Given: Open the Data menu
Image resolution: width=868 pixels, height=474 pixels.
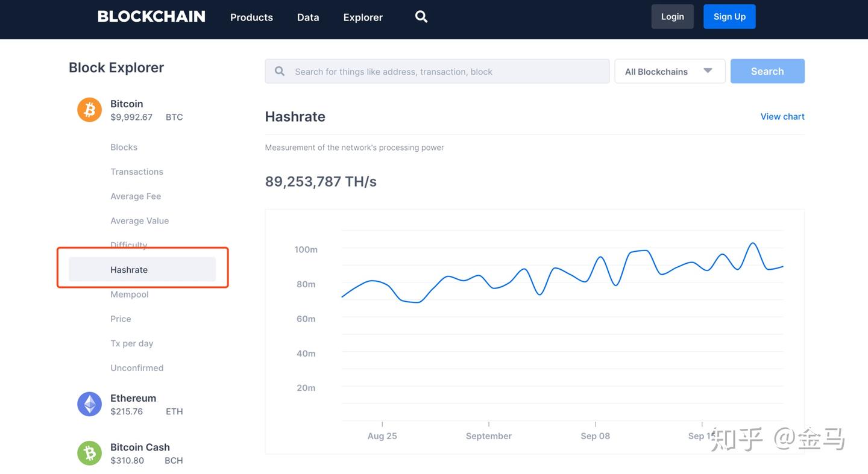Looking at the screenshot, I should (308, 17).
